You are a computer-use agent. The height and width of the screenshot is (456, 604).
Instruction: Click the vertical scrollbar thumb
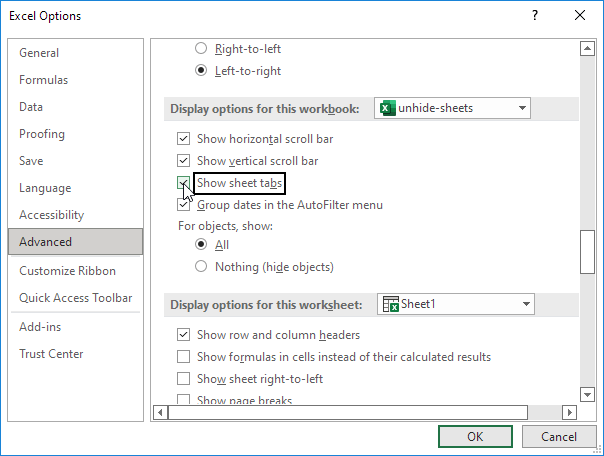coord(587,251)
